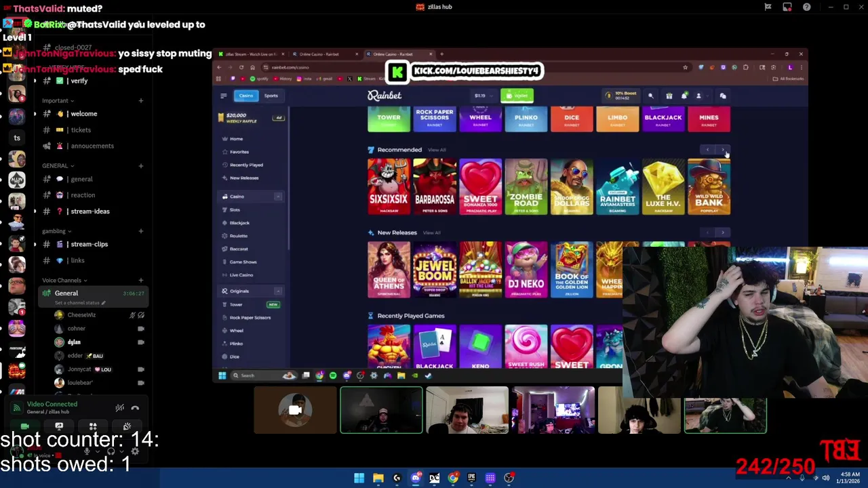Open the $20,000 Weekly Raffle banner
This screenshot has height=488, width=868.
[250, 117]
